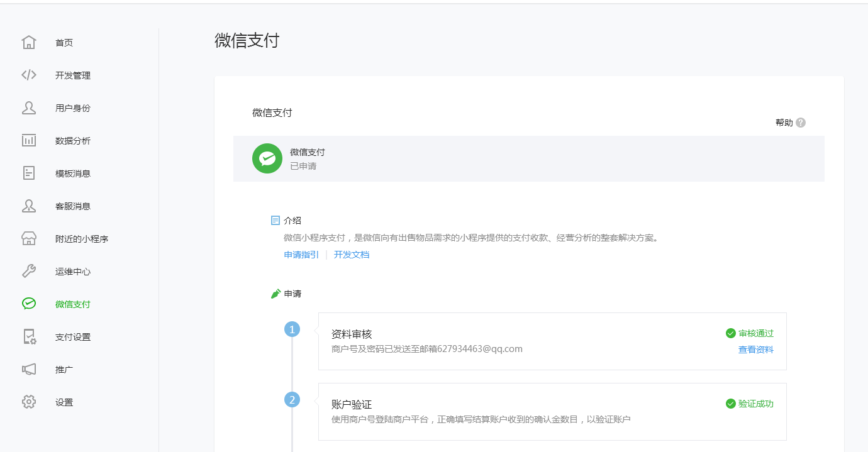Viewport: 868px width, 452px height.
Task: Open the 首页 home icon in sidebar
Action: pos(29,42)
